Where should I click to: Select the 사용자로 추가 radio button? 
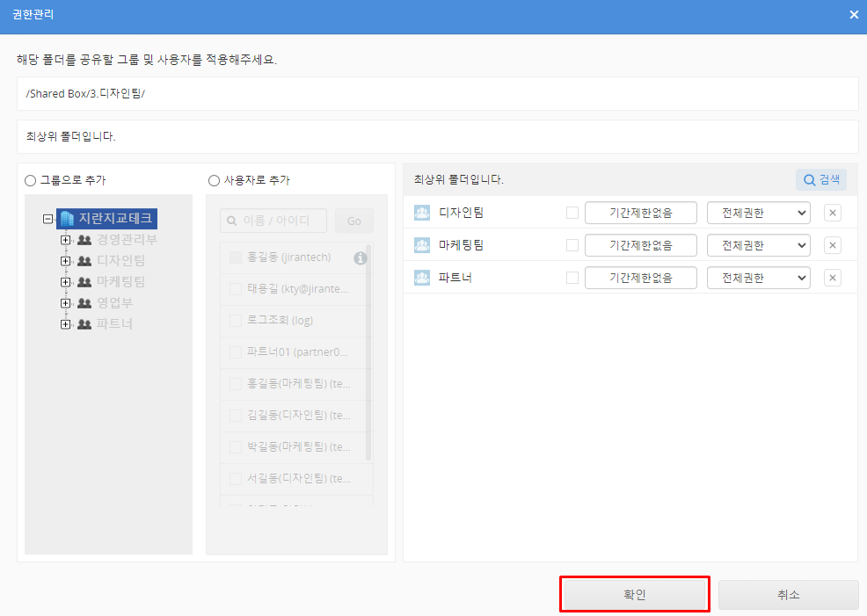click(214, 181)
